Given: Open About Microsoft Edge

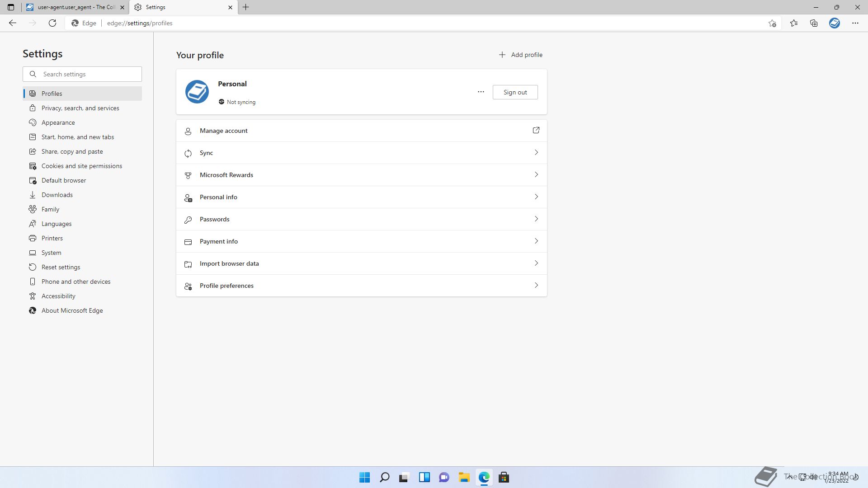Looking at the screenshot, I should click(x=82, y=310).
